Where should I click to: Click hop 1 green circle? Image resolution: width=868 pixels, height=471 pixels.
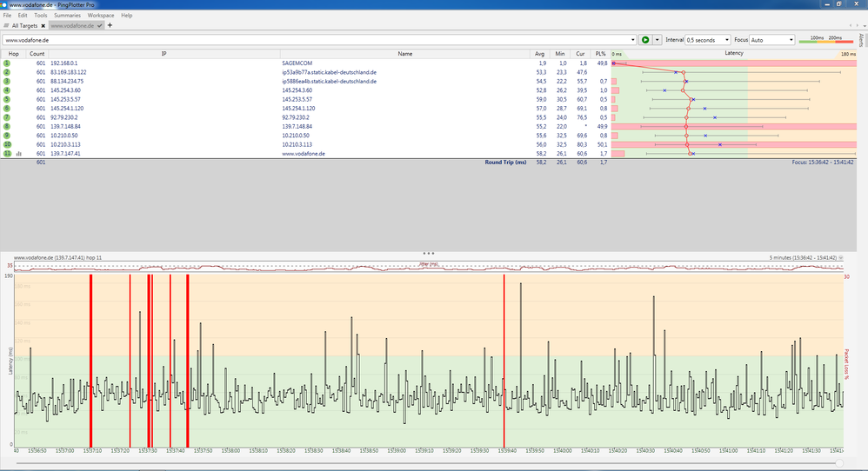(7, 63)
